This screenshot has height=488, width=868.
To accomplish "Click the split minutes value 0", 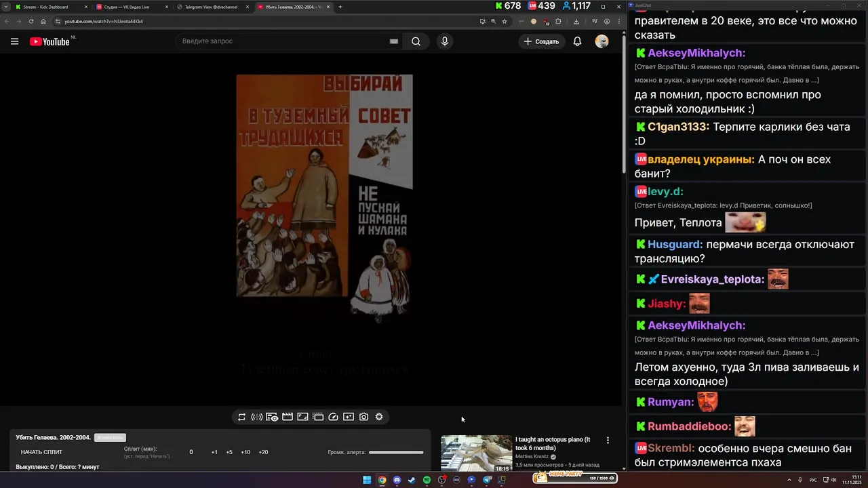I will (191, 452).
